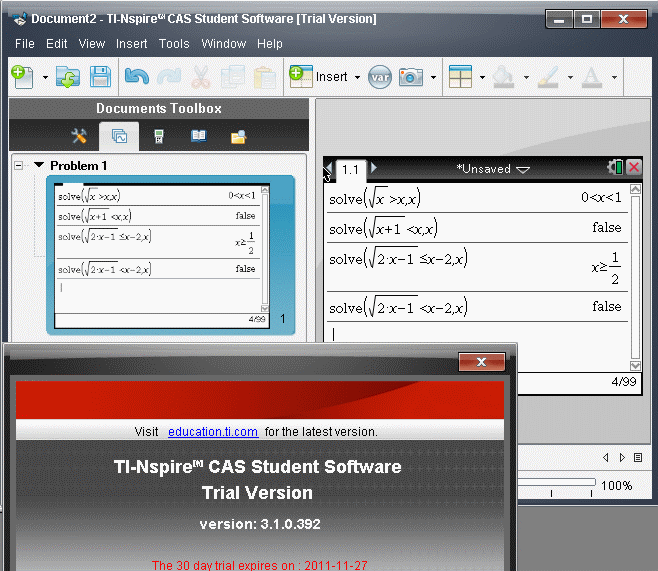This screenshot has height=571, width=658.
Task: Click the solve(√x>x,x) entry
Action: click(x=374, y=198)
